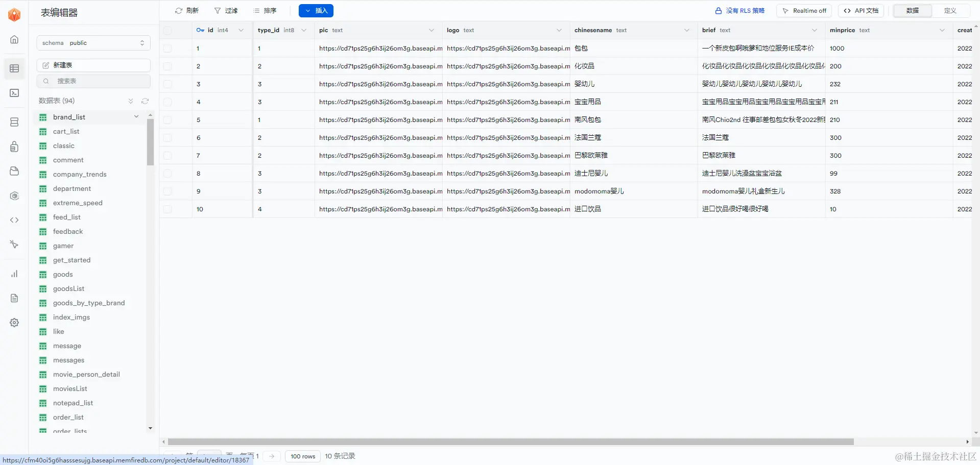This screenshot has width=980, height=465.
Task: Click the table icon beside cart_list
Action: 43,132
